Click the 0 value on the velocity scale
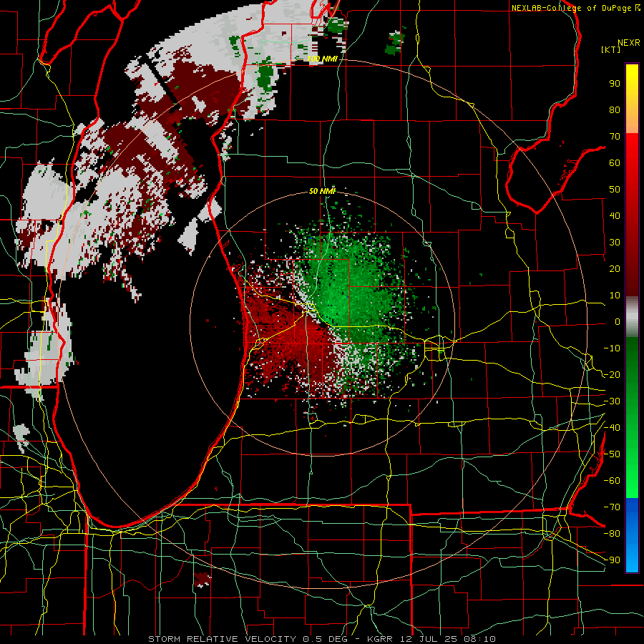This screenshot has height=644, width=644. (x=618, y=322)
